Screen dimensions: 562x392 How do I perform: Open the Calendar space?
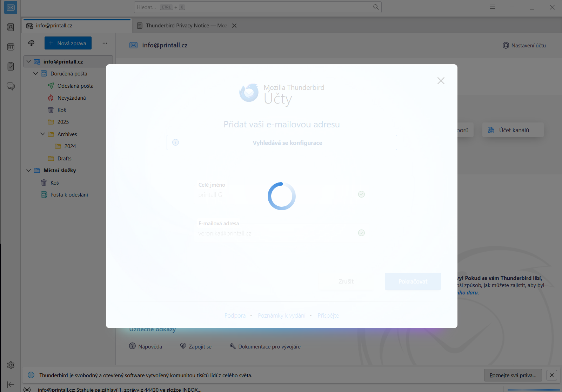11,47
